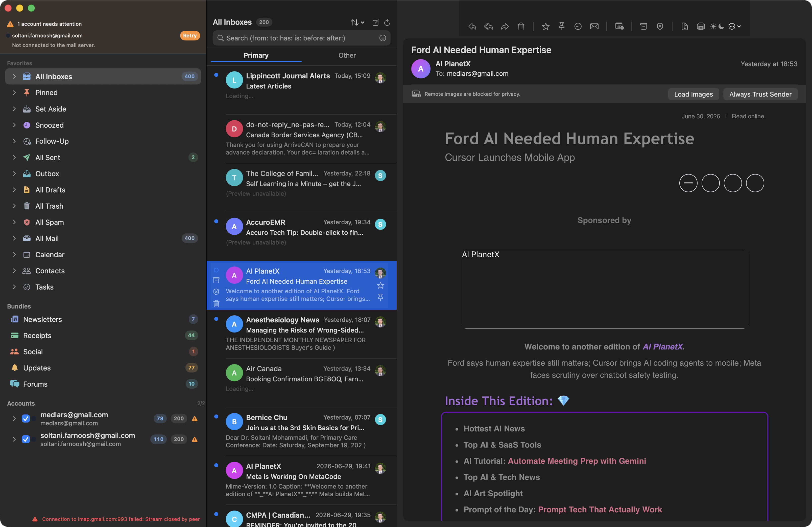Toggle light/dark mode sun-moon switch

[717, 26]
